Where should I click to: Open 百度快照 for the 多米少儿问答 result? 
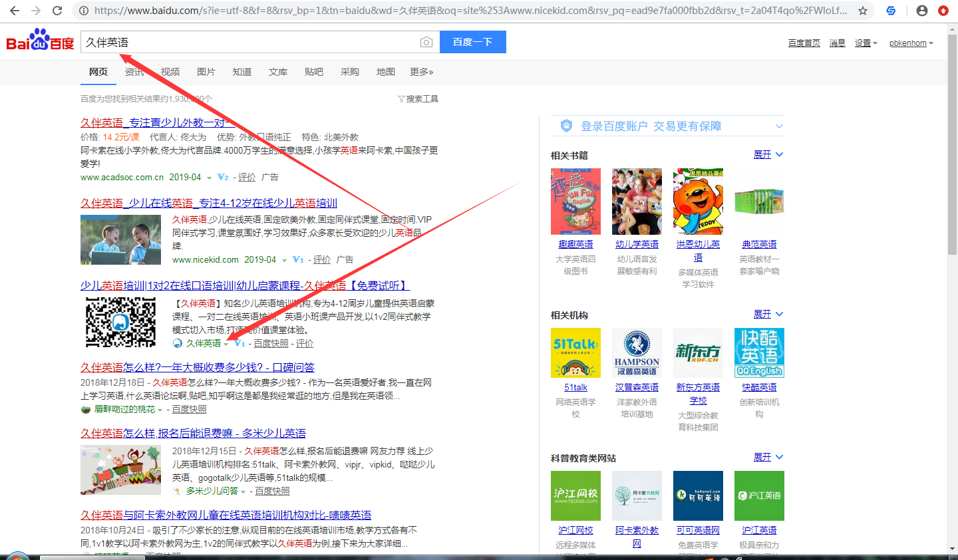pyautogui.click(x=273, y=491)
